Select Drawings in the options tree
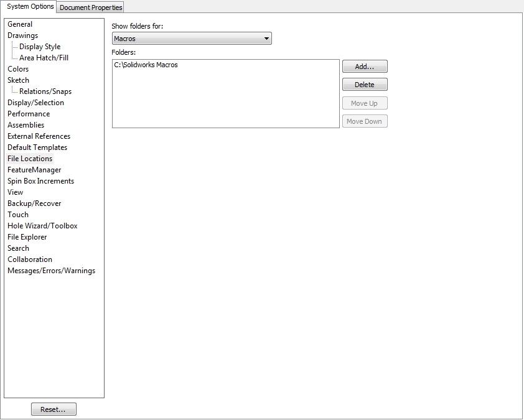524x420 pixels. (23, 35)
